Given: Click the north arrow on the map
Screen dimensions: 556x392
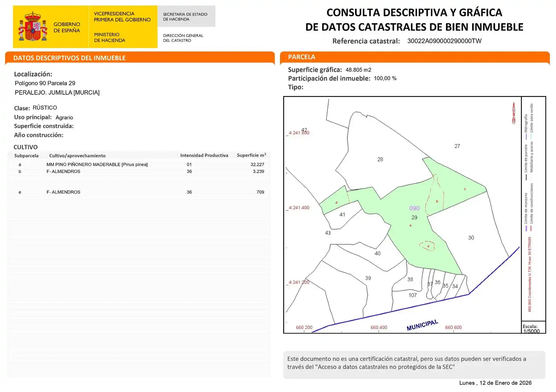Looking at the screenshot, I should click(514, 113).
